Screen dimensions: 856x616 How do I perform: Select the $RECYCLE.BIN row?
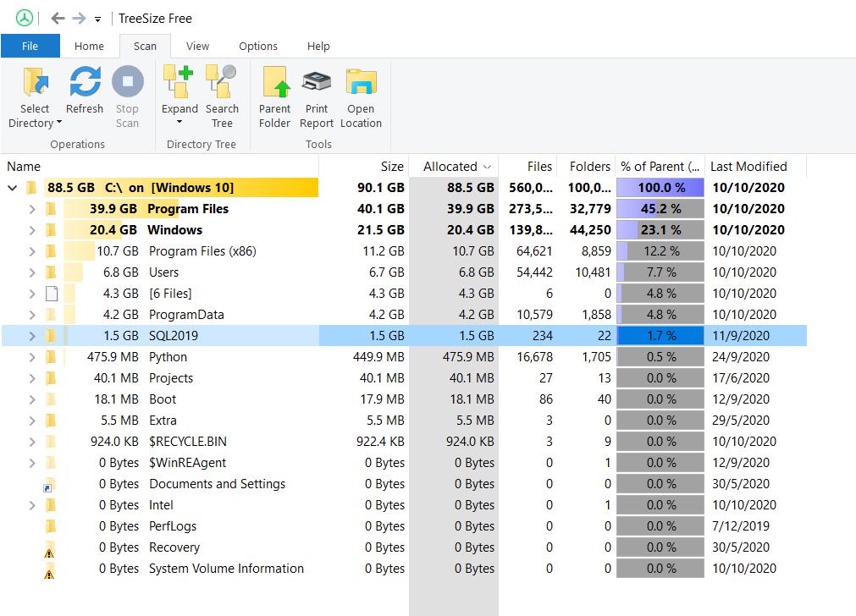404,442
